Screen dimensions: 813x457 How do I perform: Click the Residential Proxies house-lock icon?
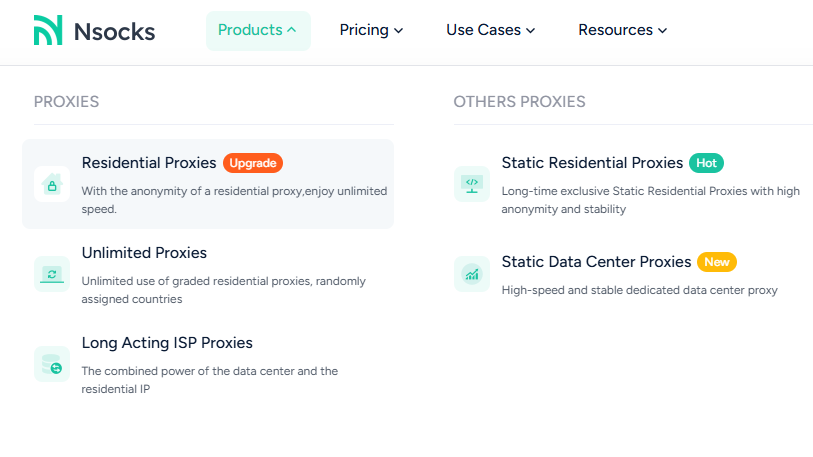click(x=52, y=184)
